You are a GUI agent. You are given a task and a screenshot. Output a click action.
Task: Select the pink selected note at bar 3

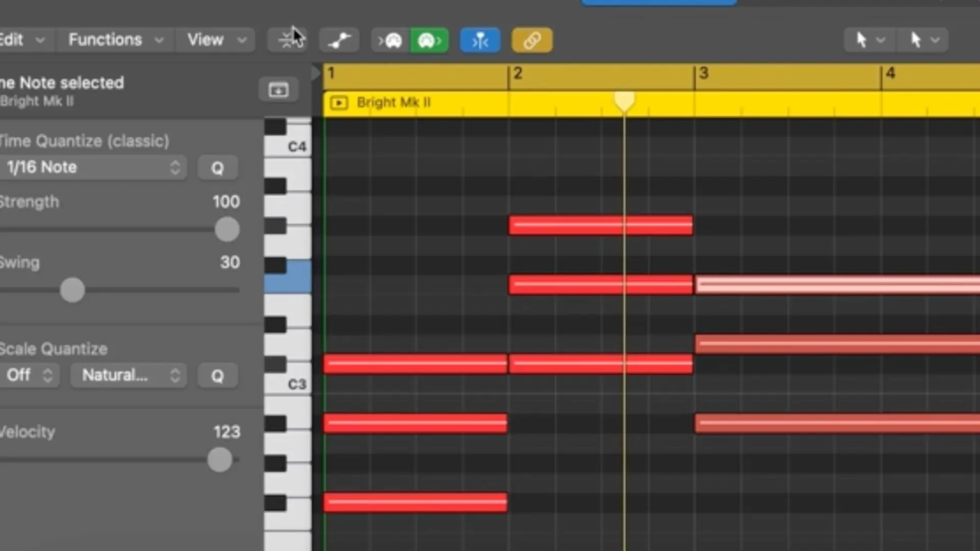838,285
